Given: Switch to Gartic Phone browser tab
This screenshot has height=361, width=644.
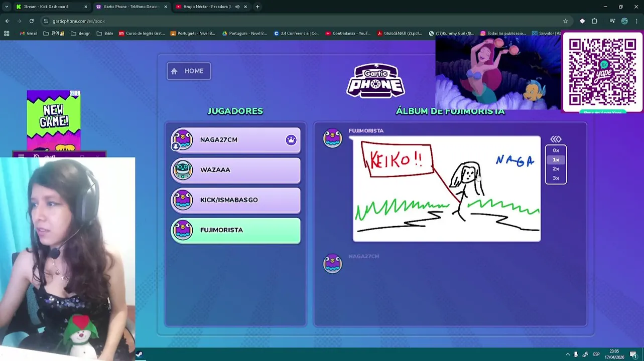Looking at the screenshot, I should 131,7.
